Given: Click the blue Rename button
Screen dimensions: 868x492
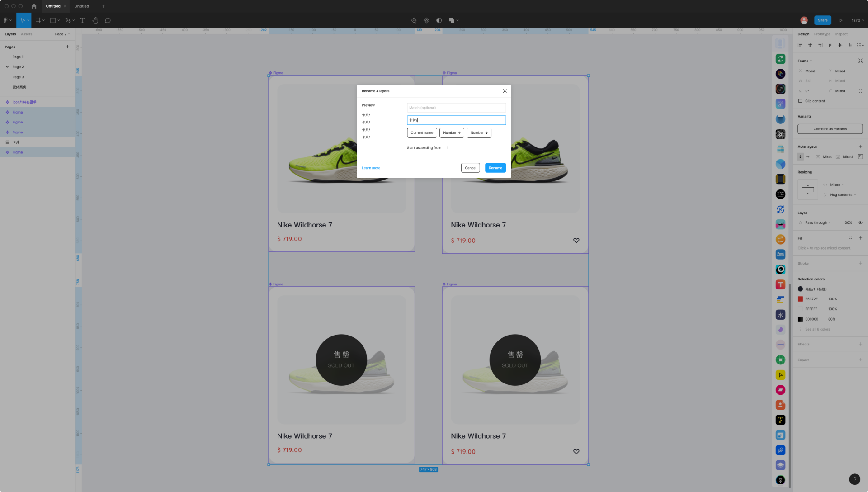Looking at the screenshot, I should 495,168.
